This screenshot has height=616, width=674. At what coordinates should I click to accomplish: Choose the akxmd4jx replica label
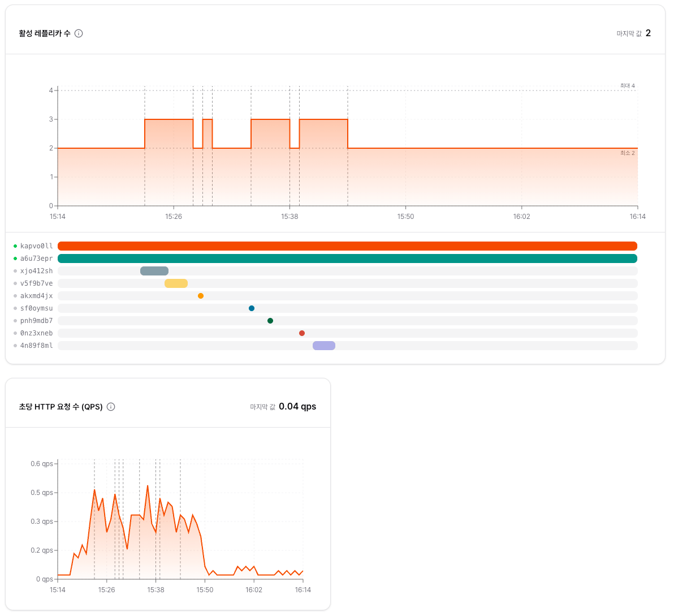(x=37, y=296)
